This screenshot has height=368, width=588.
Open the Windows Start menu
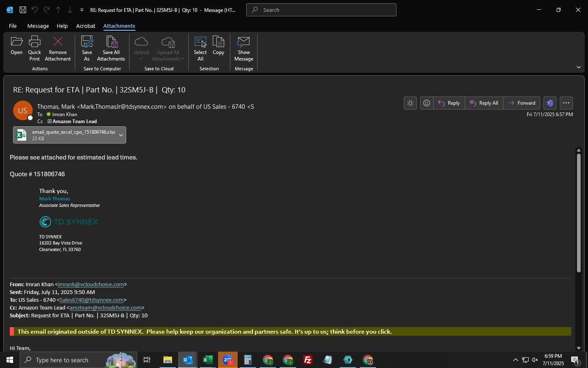10,360
